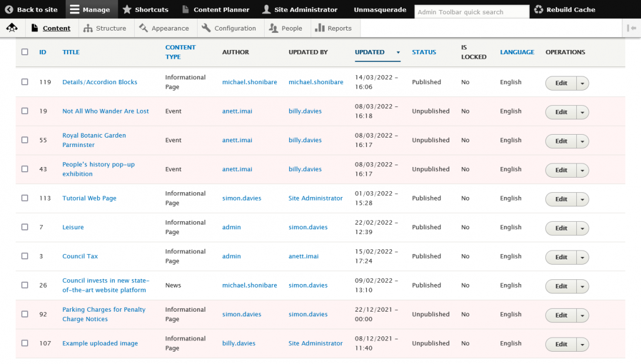Click the Appearance paintbrush icon

[143, 28]
